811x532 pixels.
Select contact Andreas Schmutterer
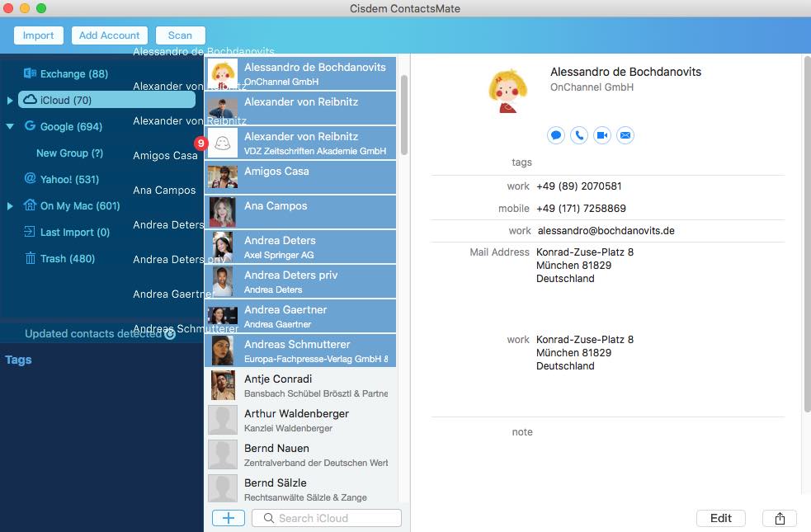(x=300, y=351)
